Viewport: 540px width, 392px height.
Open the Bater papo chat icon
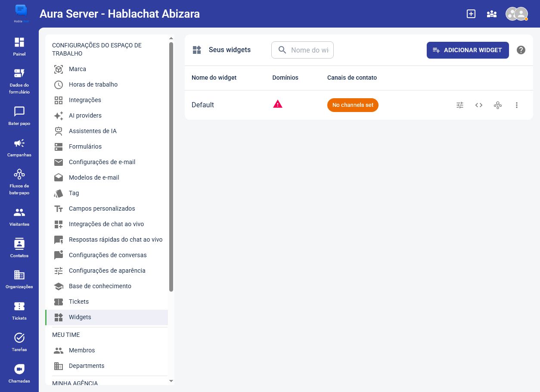[x=19, y=116]
